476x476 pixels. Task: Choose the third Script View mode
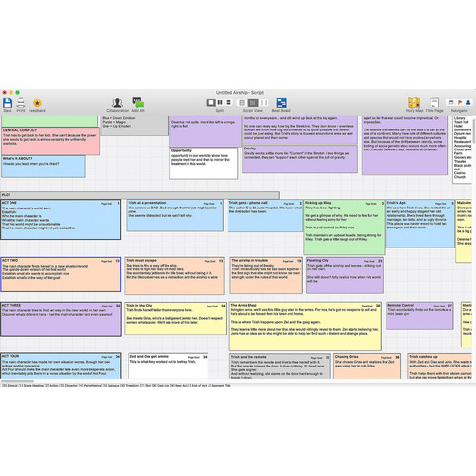[x=264, y=103]
